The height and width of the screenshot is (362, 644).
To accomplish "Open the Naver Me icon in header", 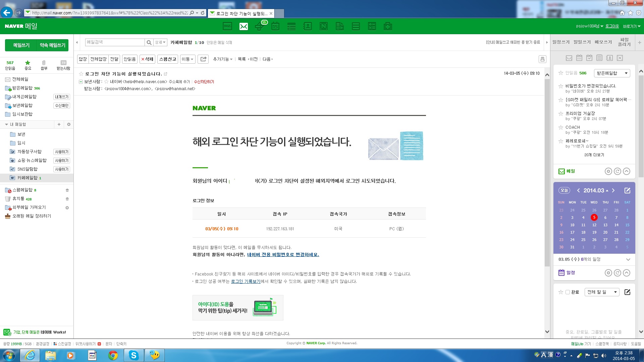I will point(227,26).
